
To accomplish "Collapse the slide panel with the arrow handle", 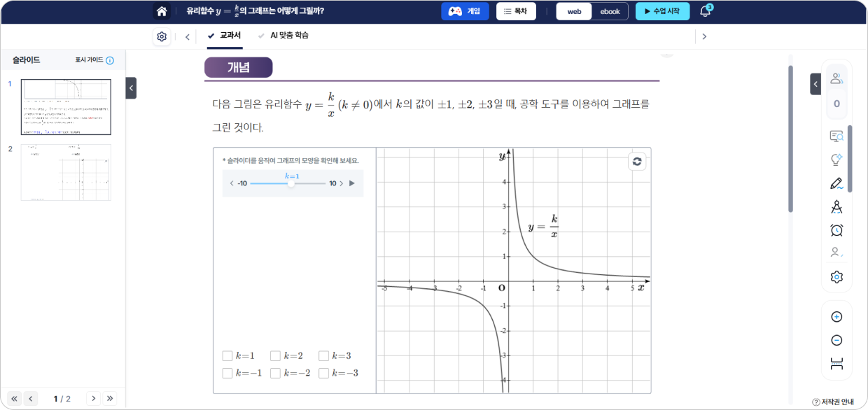I will pos(131,87).
